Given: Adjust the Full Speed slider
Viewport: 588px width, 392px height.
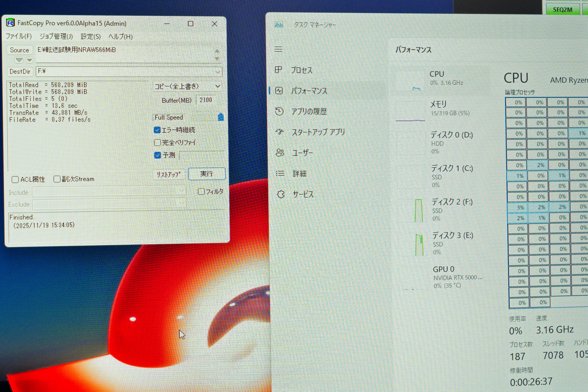Looking at the screenshot, I should click(221, 117).
